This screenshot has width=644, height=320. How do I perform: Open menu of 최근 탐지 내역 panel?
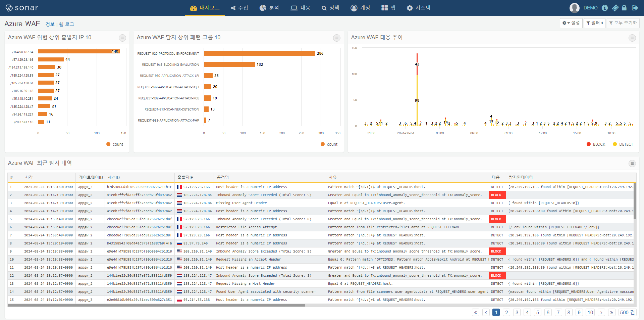(x=632, y=164)
